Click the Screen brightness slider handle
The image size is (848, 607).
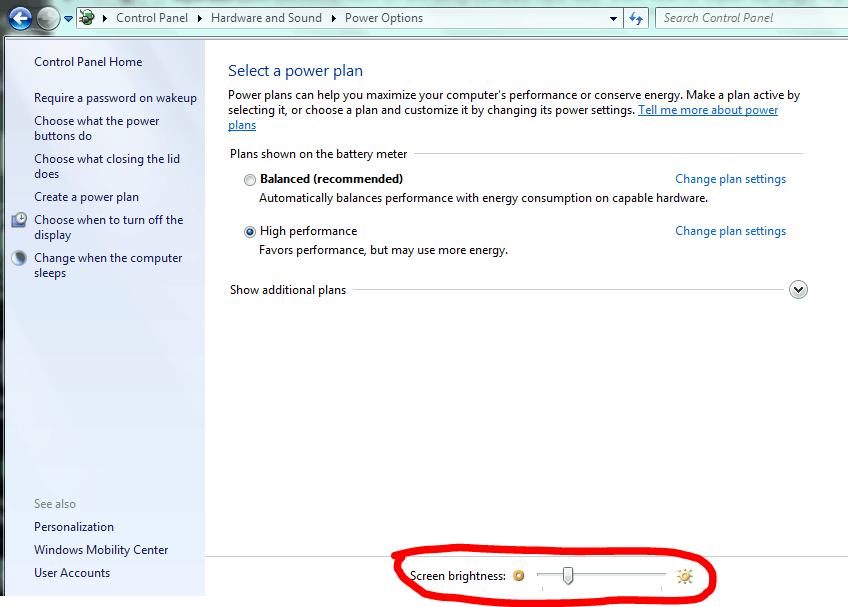[x=567, y=575]
